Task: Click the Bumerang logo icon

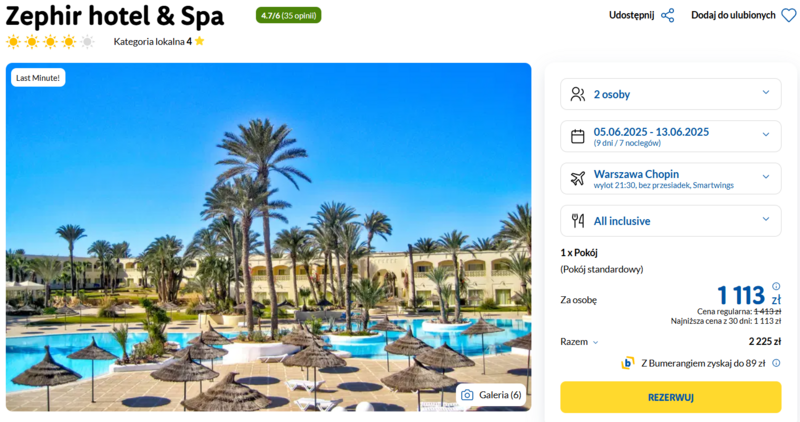Action: (x=627, y=363)
